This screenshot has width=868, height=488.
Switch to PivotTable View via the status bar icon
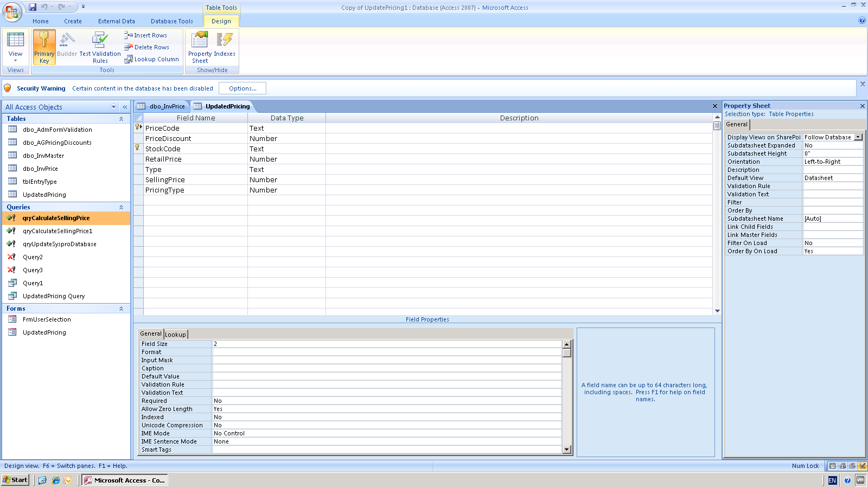tap(843, 466)
